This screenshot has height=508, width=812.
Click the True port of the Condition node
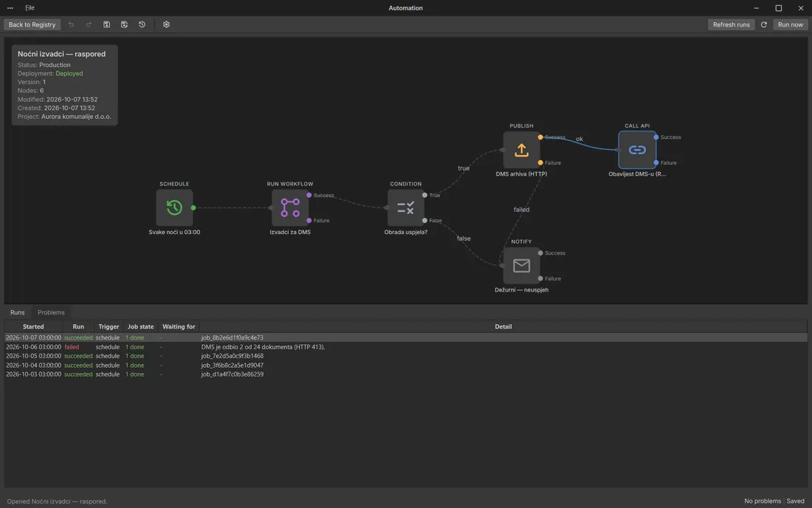pyautogui.click(x=424, y=195)
